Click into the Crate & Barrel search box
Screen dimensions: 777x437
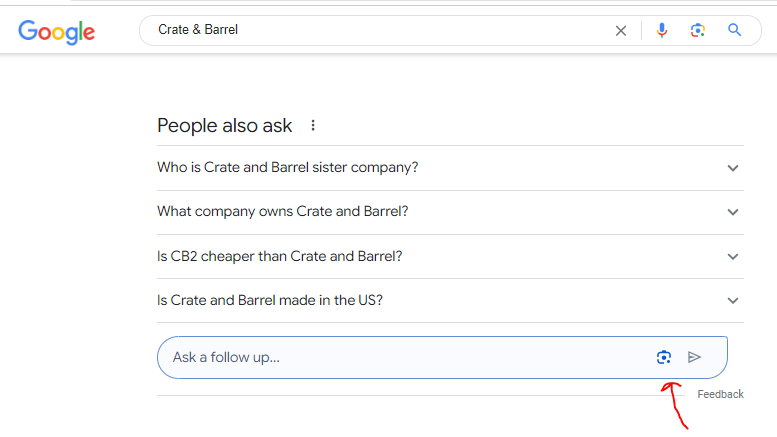380,30
